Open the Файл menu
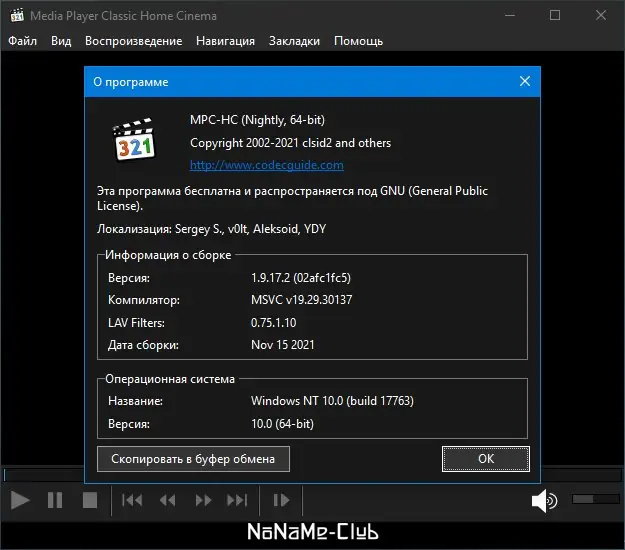The height and width of the screenshot is (550, 625). (x=22, y=41)
